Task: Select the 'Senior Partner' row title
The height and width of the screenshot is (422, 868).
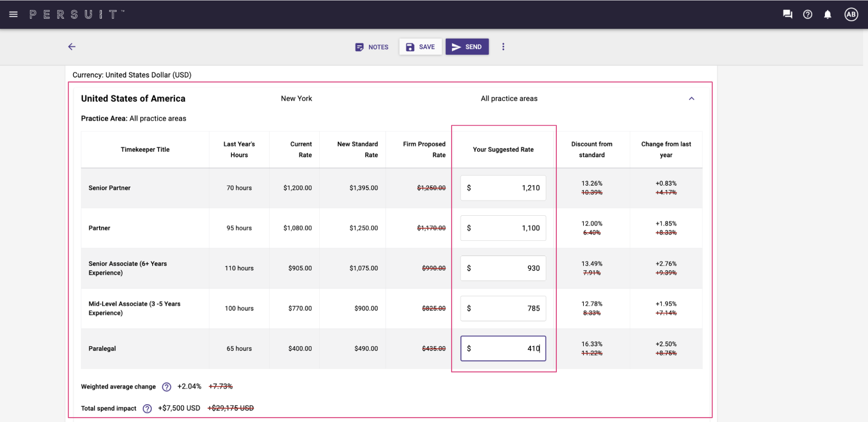Action: coord(109,188)
